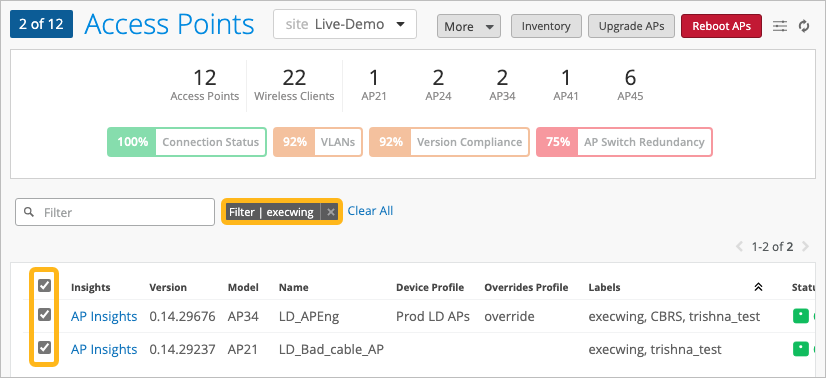Click the AP45 model count
Screen dimensions: 826x378
630,85
